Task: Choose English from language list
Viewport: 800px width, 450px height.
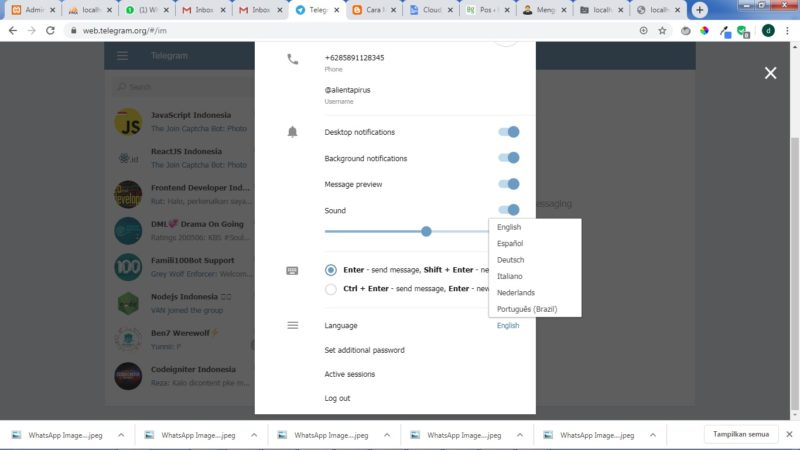Action: pyautogui.click(x=535, y=227)
